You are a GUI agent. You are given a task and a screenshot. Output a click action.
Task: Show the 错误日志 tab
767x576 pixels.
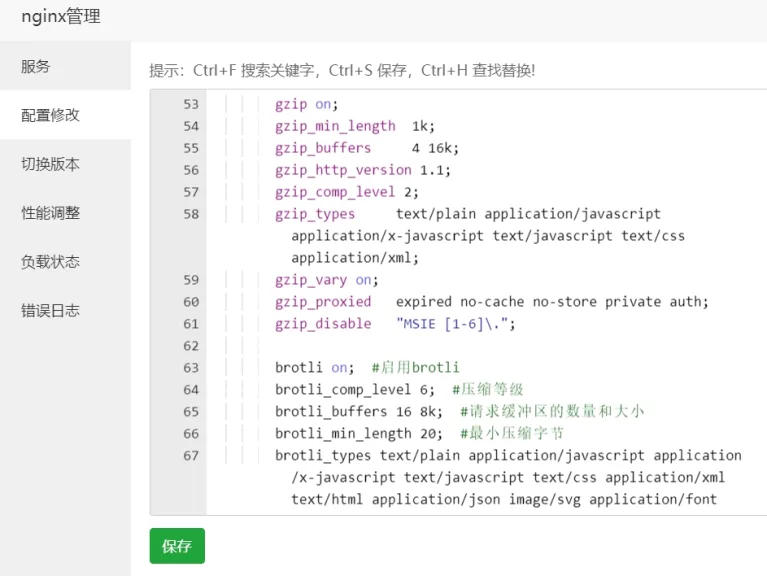coord(50,311)
